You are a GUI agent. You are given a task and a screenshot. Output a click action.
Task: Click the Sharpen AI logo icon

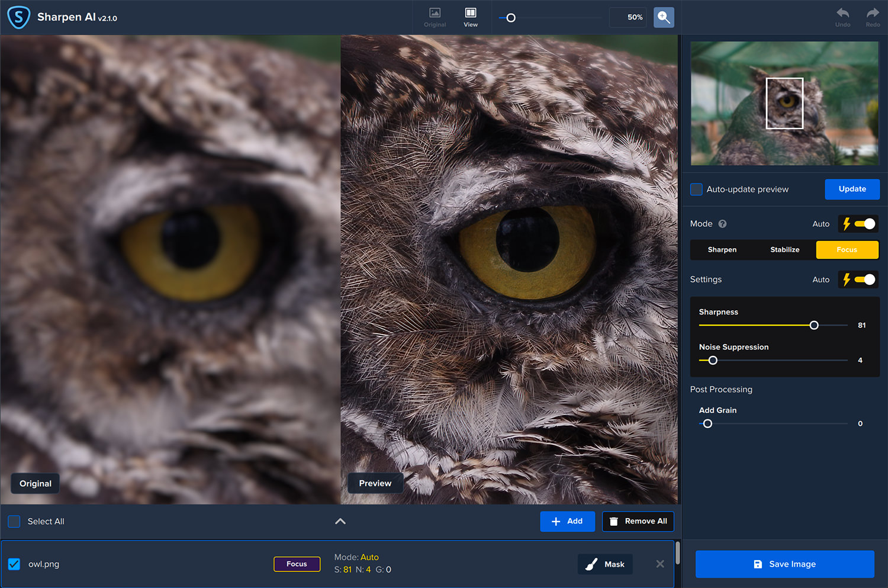click(x=18, y=17)
